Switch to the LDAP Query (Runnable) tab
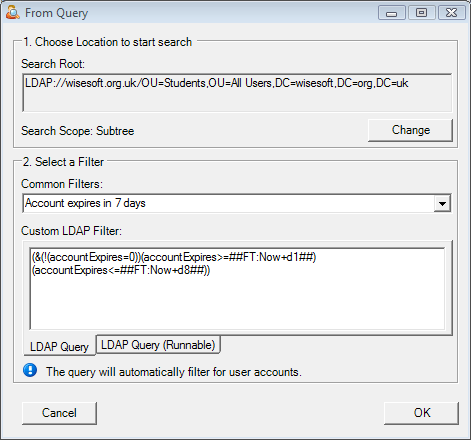 [x=158, y=345]
